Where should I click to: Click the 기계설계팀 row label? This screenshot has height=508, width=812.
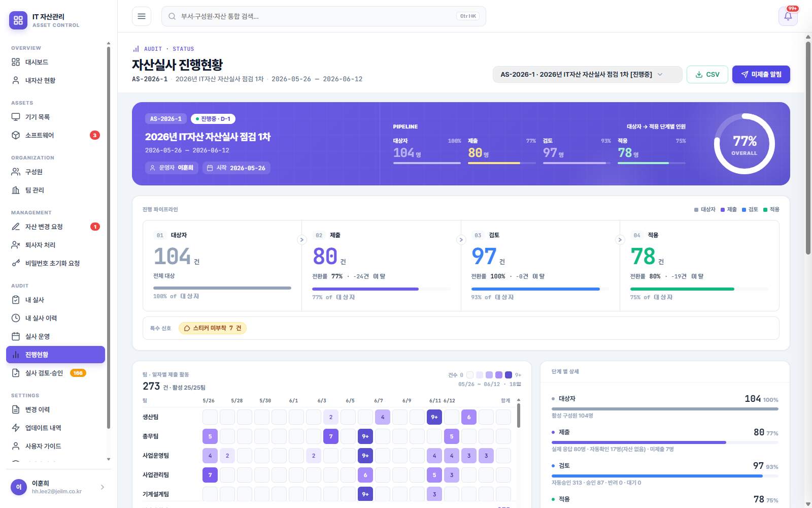[x=156, y=494]
